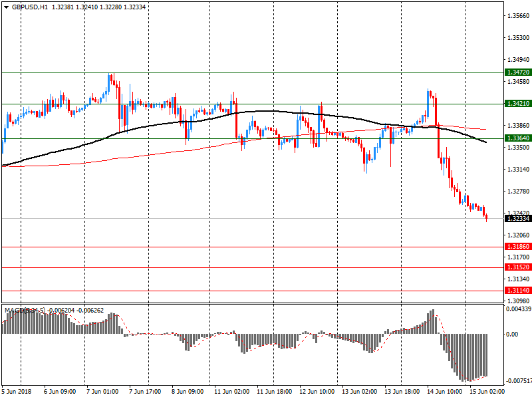Click the MACD zero level 0.00 label

pyautogui.click(x=512, y=334)
